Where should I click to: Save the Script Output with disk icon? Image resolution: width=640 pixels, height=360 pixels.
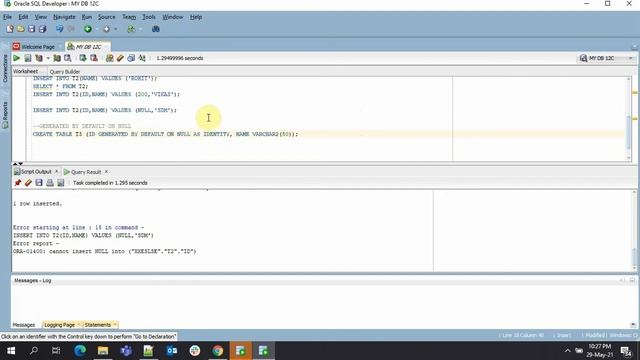pos(39,183)
